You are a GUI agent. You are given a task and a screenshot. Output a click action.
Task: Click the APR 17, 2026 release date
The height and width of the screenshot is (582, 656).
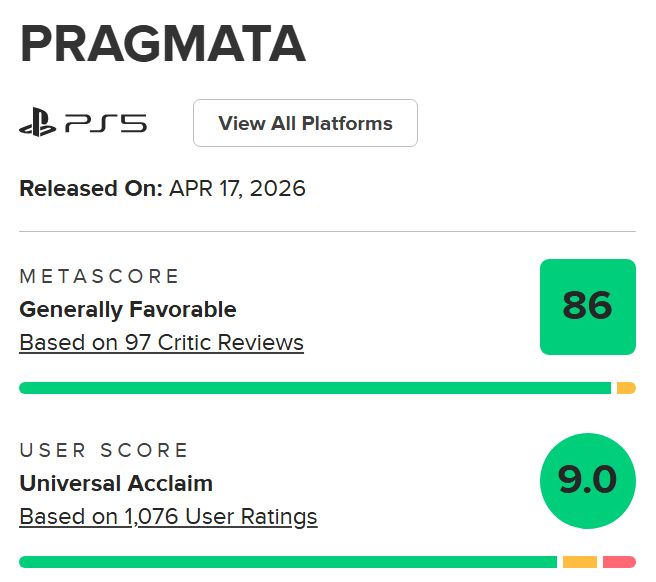(x=237, y=188)
